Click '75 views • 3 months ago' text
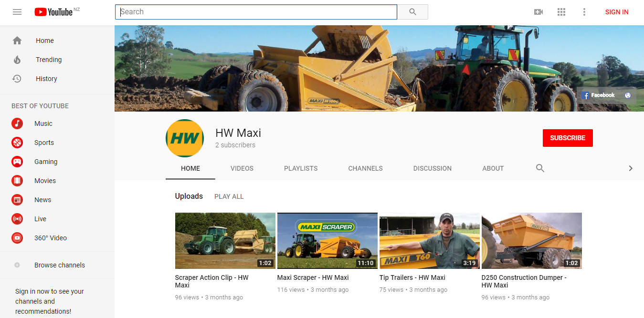 (x=413, y=289)
